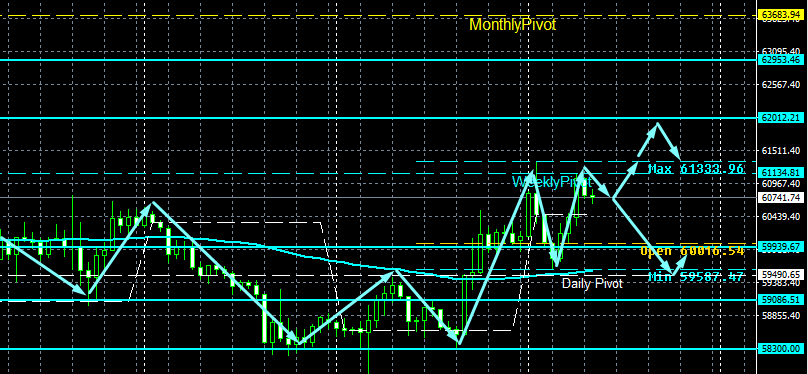The height and width of the screenshot is (374, 808).
Task: Click the 59086.51 price tag
Action: pos(781,299)
